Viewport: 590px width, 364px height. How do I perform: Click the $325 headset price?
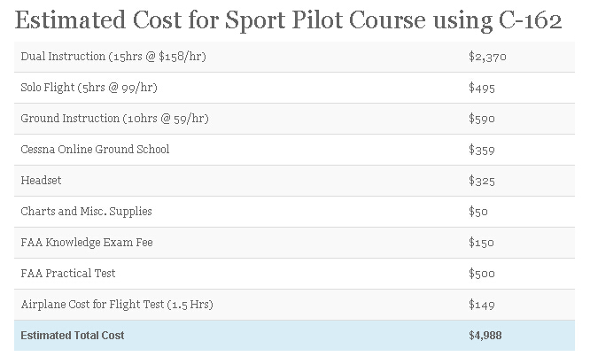click(482, 181)
